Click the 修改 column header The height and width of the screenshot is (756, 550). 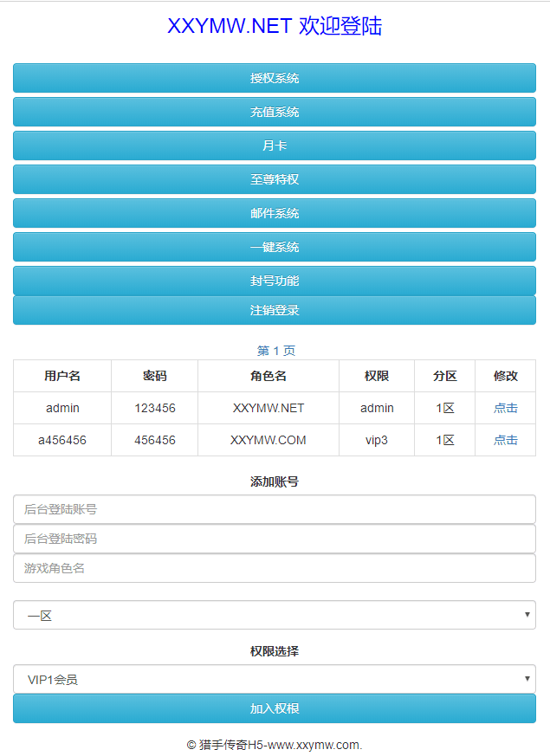[x=505, y=376]
